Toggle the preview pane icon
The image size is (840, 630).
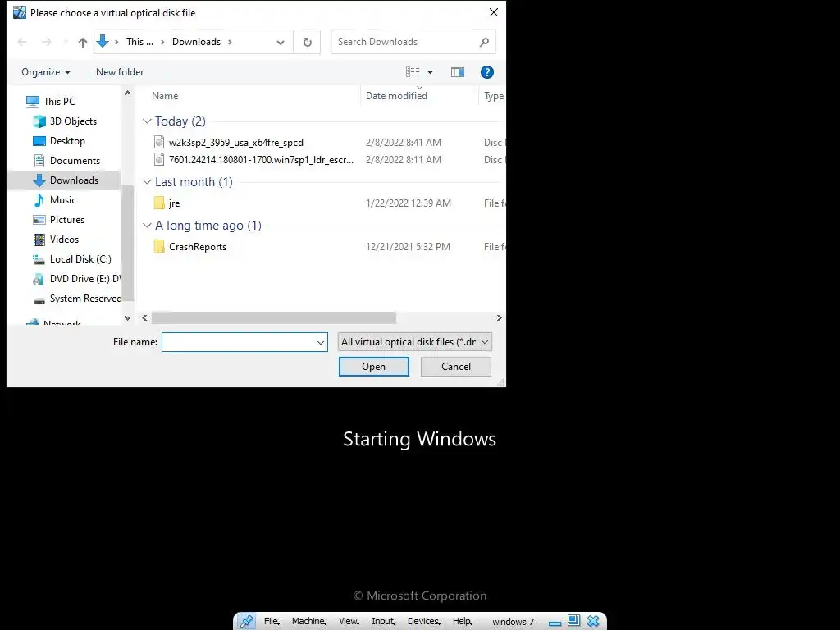click(458, 72)
